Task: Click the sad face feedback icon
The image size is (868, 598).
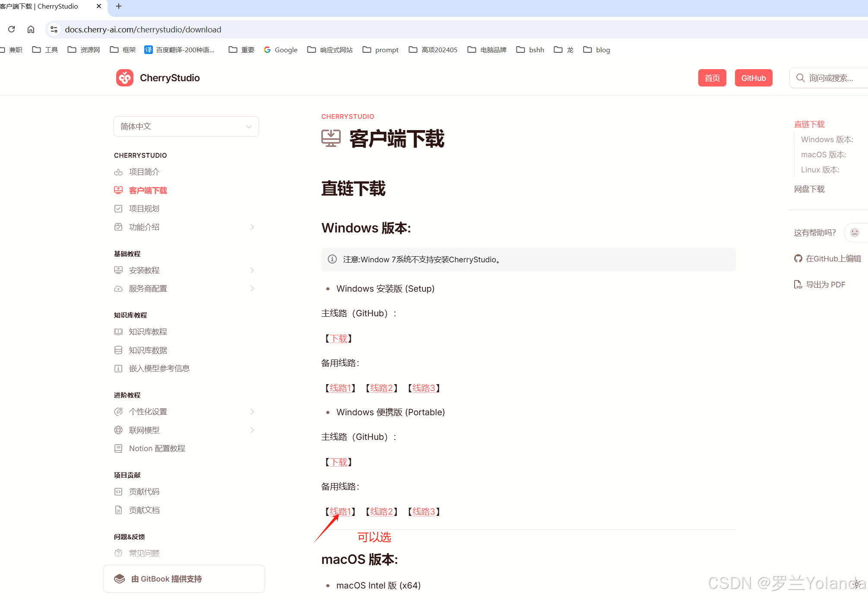Action: pyautogui.click(x=854, y=232)
